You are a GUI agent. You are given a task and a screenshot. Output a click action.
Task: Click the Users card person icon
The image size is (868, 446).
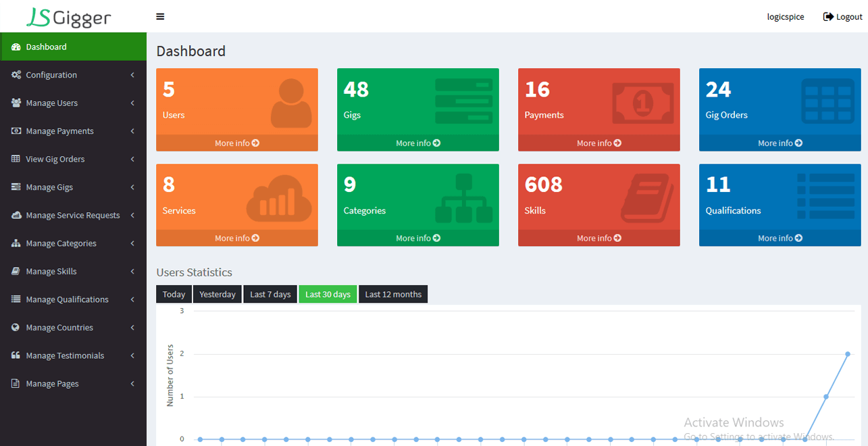[291, 103]
